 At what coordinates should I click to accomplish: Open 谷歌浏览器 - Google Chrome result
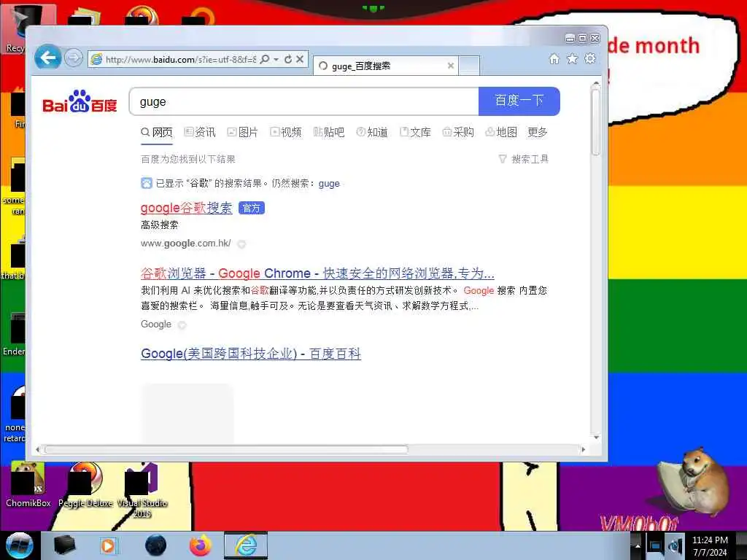point(317,273)
